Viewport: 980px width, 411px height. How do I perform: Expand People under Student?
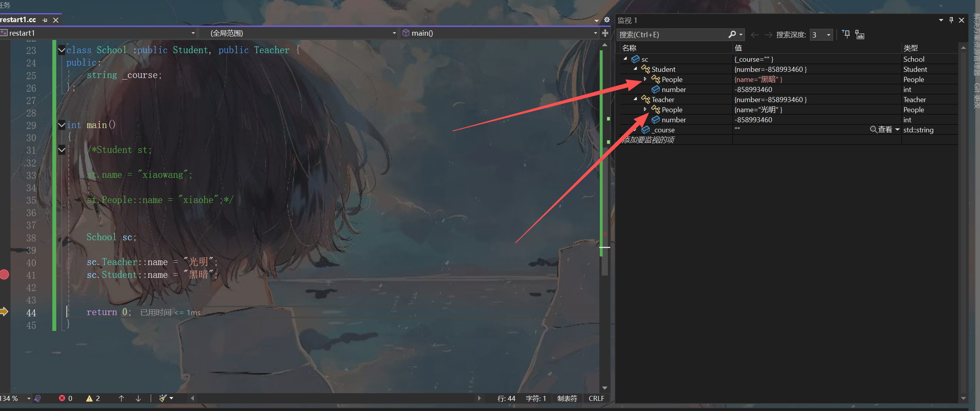click(x=645, y=79)
